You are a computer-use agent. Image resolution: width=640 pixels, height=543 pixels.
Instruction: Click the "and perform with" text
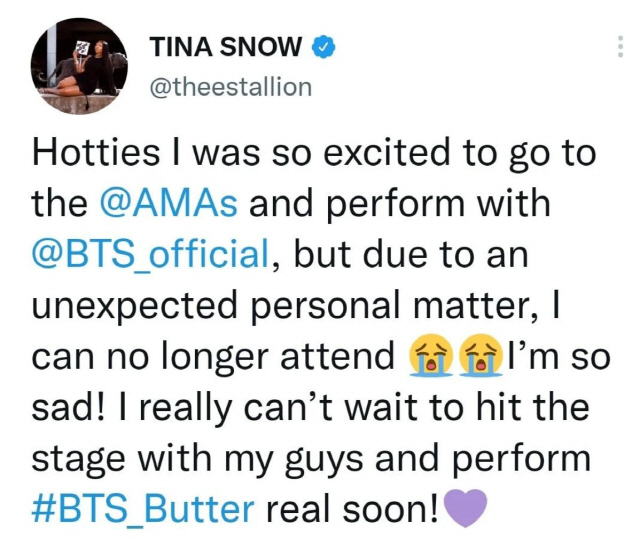click(400, 203)
